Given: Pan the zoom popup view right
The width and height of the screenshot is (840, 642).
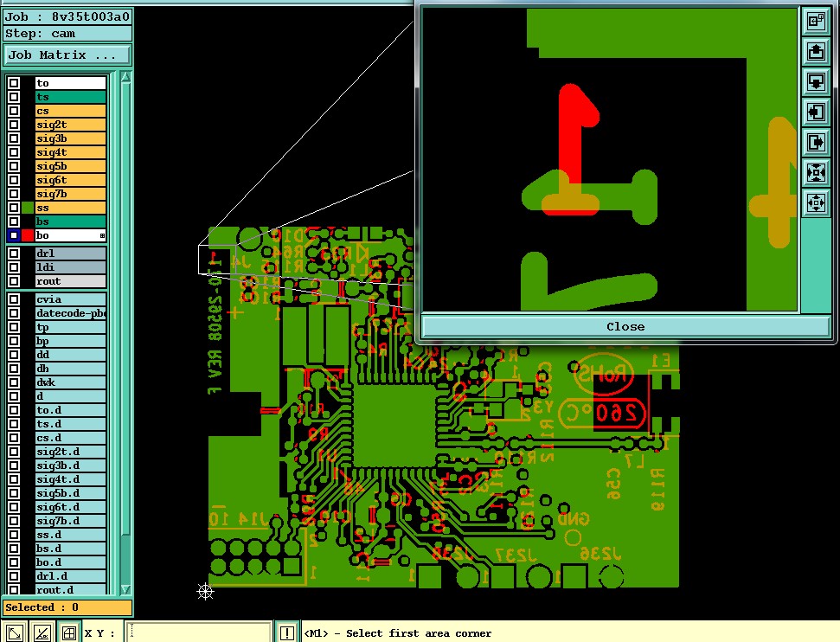Looking at the screenshot, I should coord(816,143).
